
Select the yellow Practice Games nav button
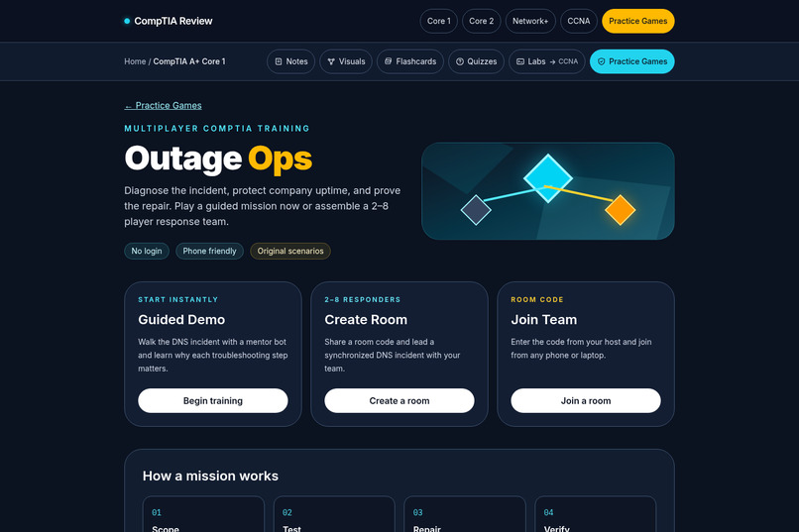tap(638, 21)
